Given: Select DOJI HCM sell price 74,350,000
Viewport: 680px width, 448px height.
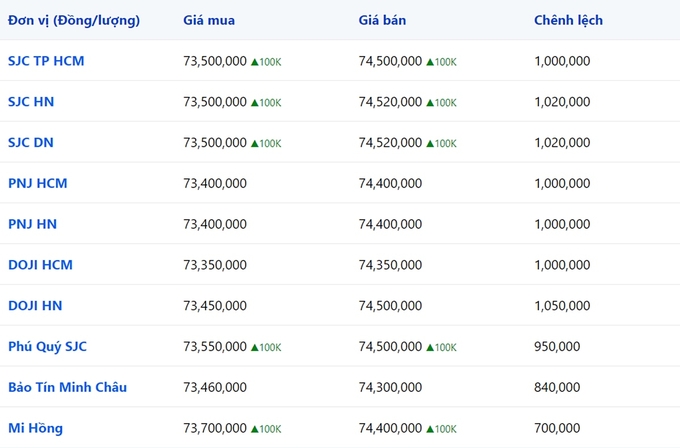Looking at the screenshot, I should pos(390,265).
